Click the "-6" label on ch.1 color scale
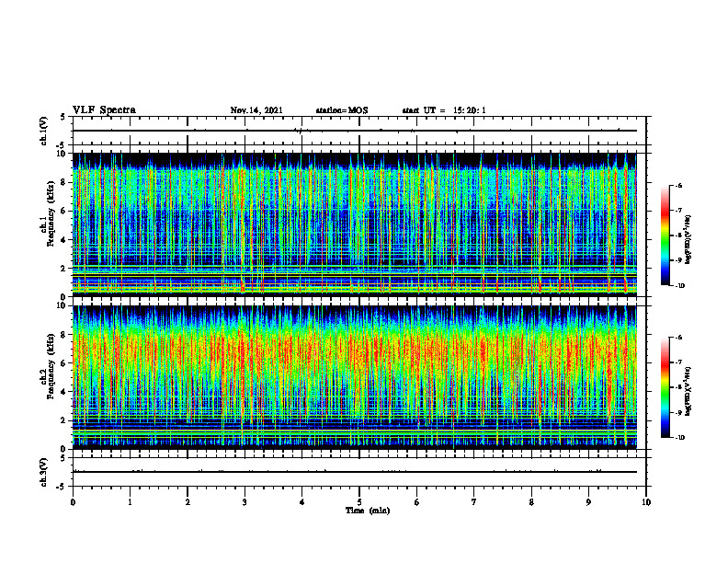Screen dimensions: 728x563 coord(679,186)
